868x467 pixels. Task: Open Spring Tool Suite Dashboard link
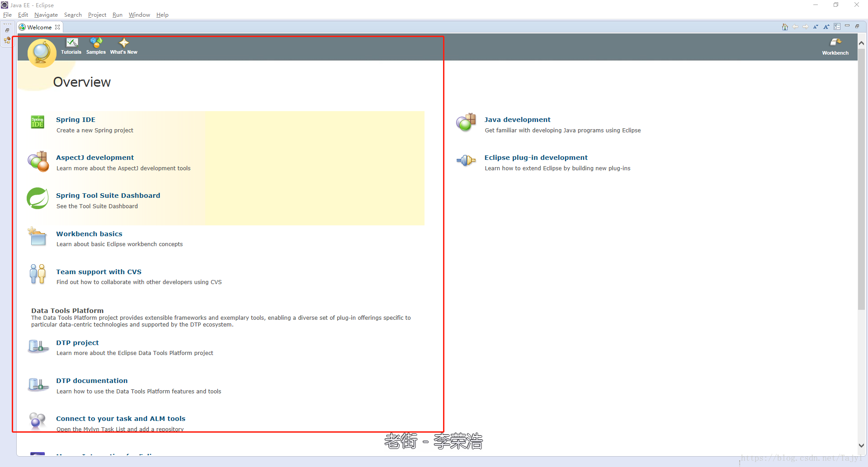click(108, 196)
